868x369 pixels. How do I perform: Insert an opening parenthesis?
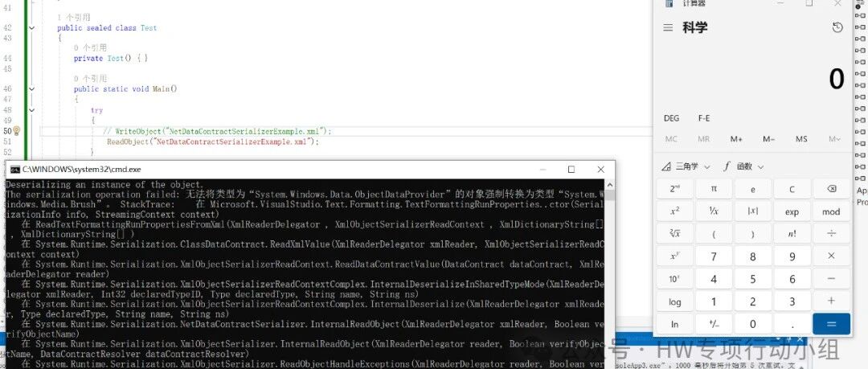714,234
